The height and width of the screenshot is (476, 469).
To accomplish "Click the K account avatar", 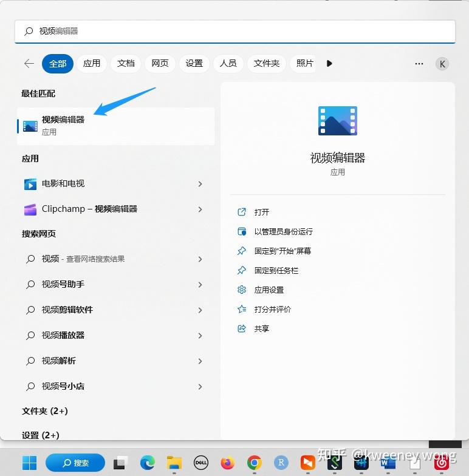I will click(x=442, y=64).
